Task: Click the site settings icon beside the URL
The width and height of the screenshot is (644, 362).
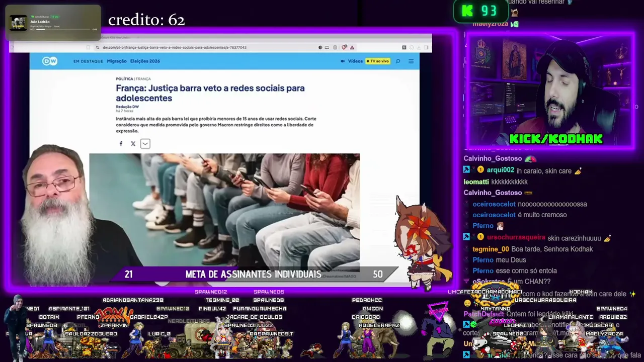Action: click(x=97, y=47)
